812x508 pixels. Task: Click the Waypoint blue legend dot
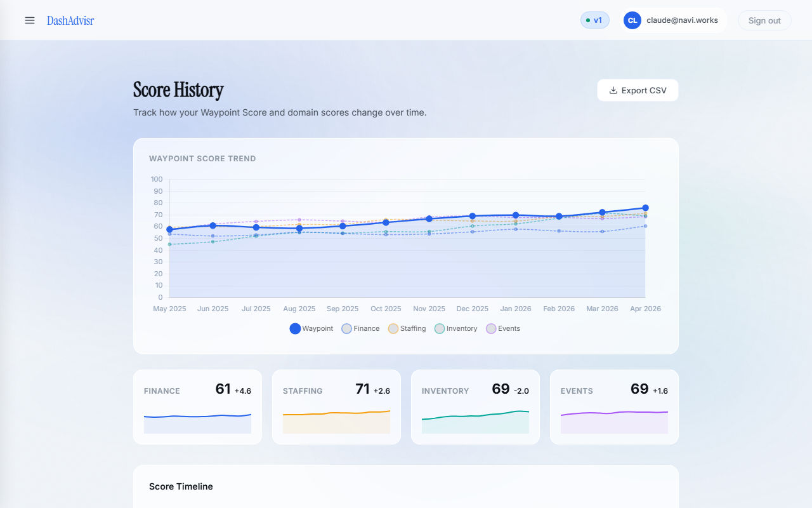(294, 328)
